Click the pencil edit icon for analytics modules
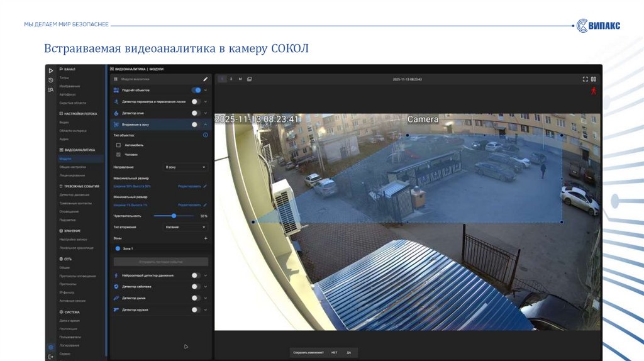The image size is (644, 361). (x=205, y=79)
